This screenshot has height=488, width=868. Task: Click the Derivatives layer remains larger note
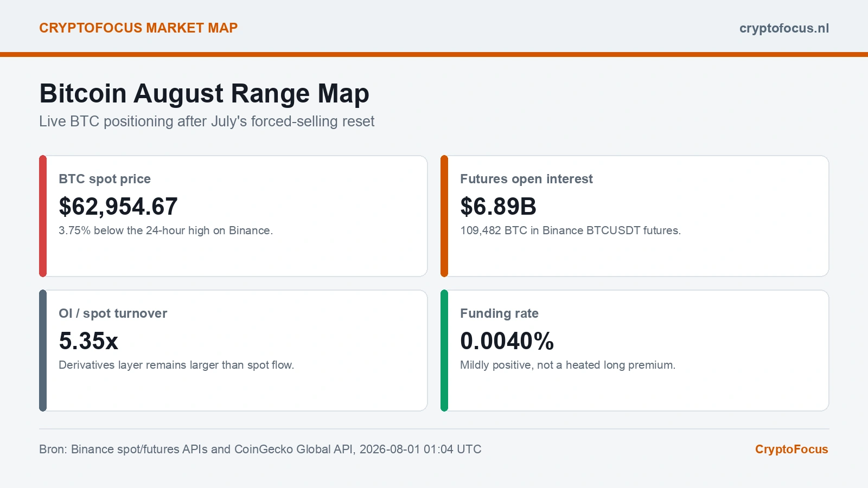[176, 365]
